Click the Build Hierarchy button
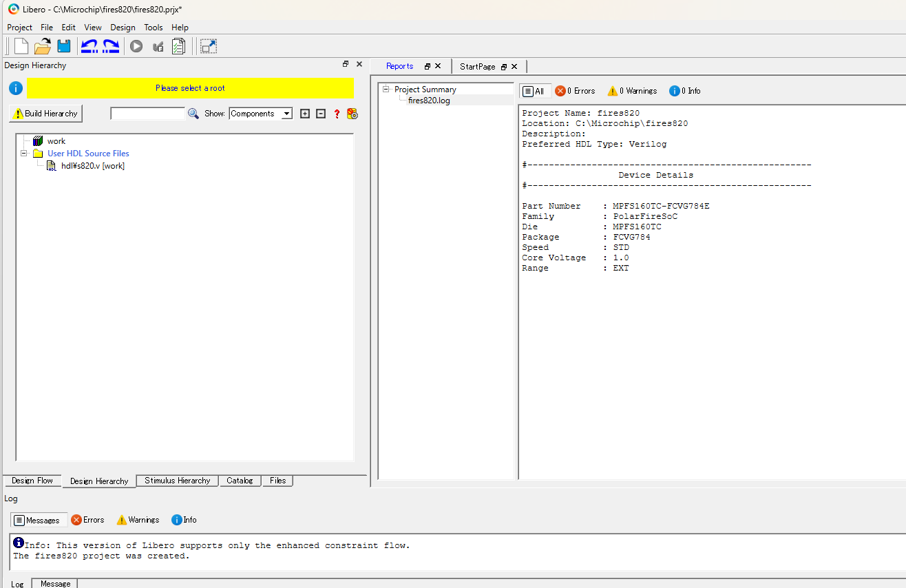 (x=45, y=114)
